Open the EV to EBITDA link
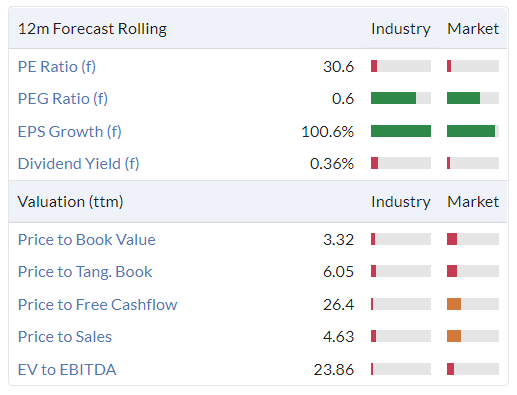 [67, 370]
